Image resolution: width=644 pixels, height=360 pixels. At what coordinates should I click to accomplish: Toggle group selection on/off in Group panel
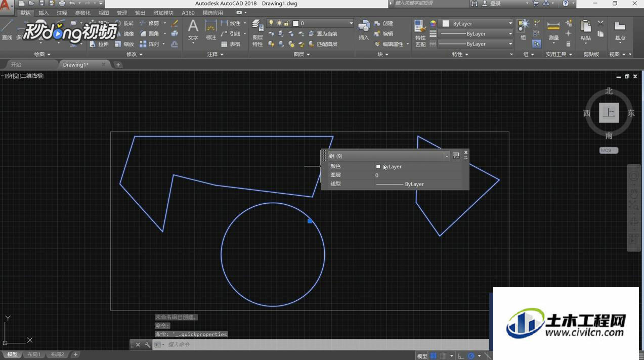coord(536,44)
